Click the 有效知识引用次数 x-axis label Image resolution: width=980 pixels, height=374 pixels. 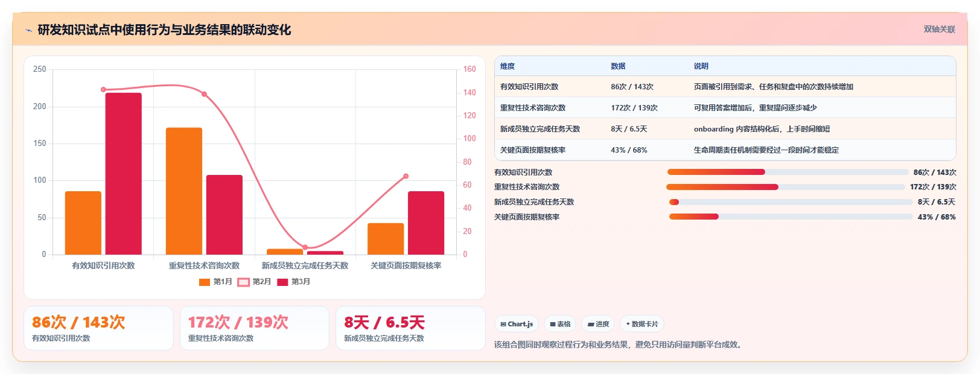click(103, 265)
